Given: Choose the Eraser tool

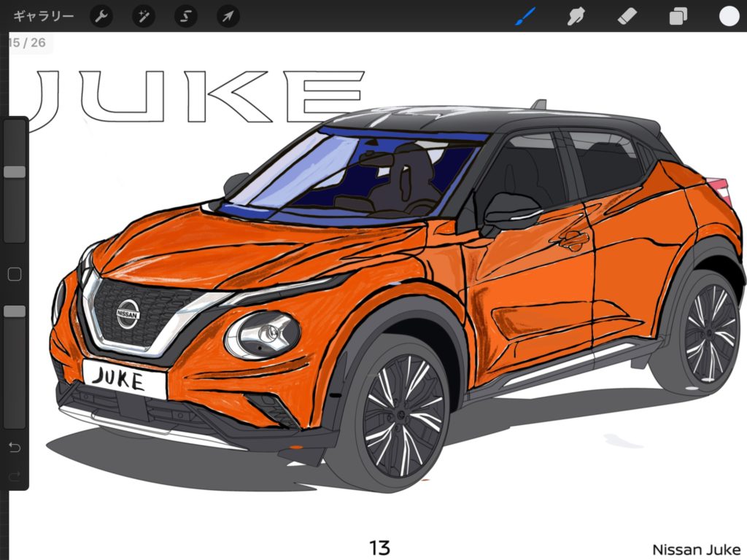Looking at the screenshot, I should pyautogui.click(x=627, y=17).
